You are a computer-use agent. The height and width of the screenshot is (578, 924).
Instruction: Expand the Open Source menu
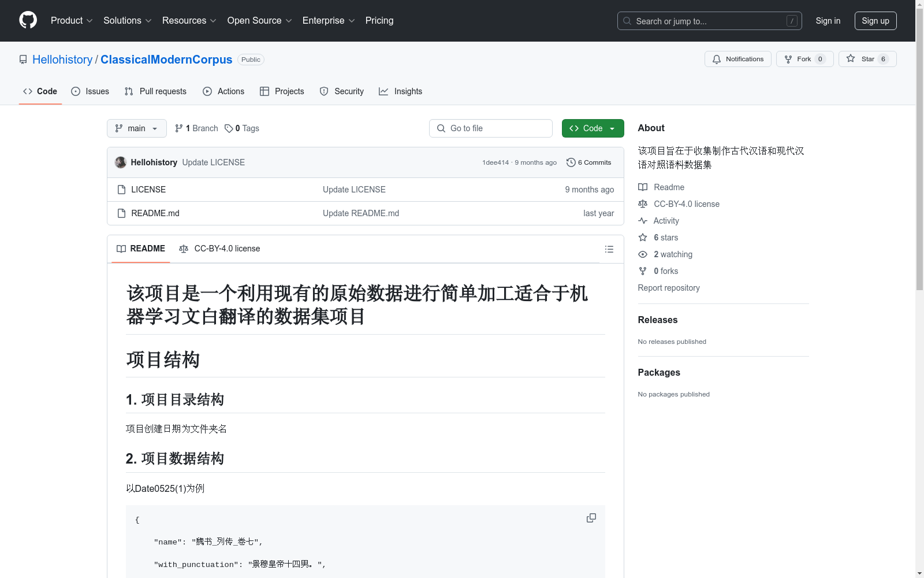click(260, 20)
